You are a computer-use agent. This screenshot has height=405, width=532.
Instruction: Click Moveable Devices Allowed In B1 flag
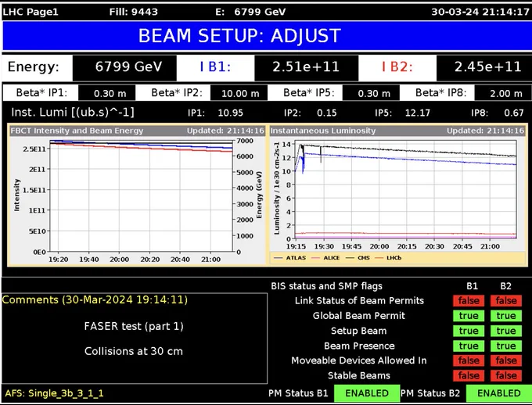469,360
